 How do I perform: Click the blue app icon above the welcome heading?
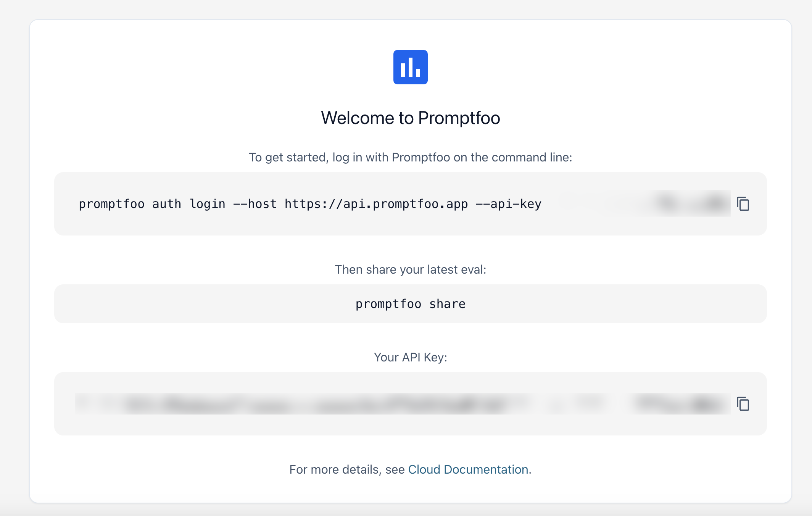point(410,67)
